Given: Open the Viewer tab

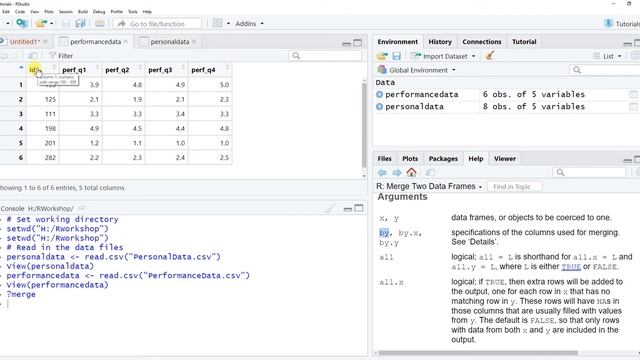Looking at the screenshot, I should coord(505,159).
